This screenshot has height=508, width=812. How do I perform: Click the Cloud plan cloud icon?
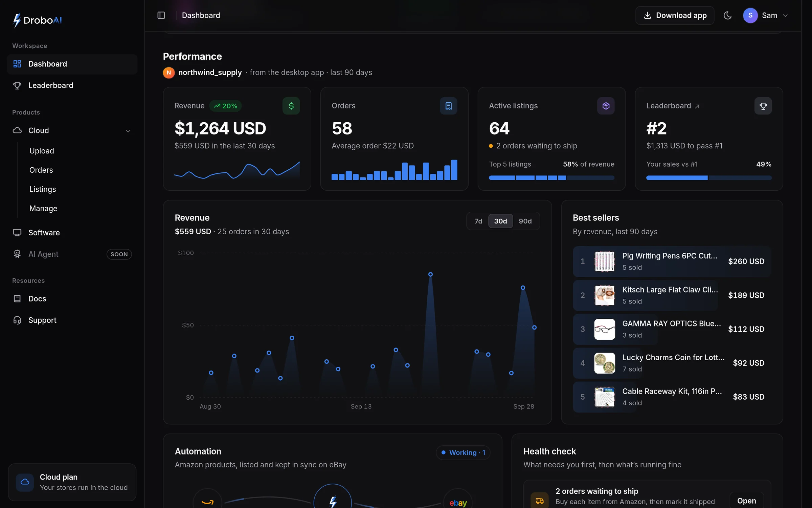(25, 482)
